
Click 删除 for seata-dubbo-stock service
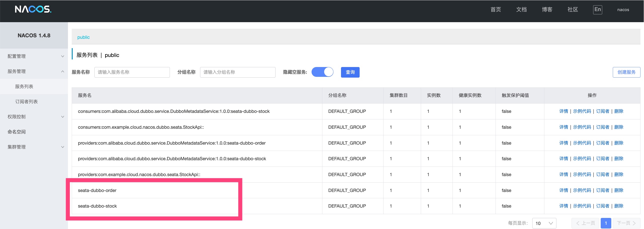tap(619, 206)
